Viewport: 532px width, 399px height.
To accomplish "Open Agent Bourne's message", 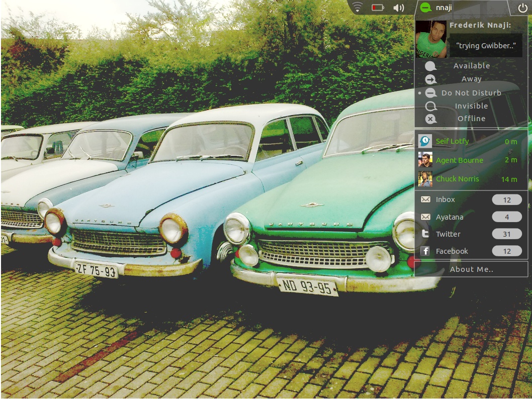I will (459, 160).
